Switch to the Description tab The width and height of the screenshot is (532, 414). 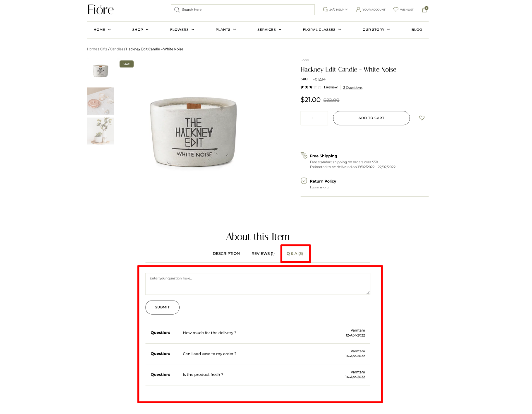[226, 254]
